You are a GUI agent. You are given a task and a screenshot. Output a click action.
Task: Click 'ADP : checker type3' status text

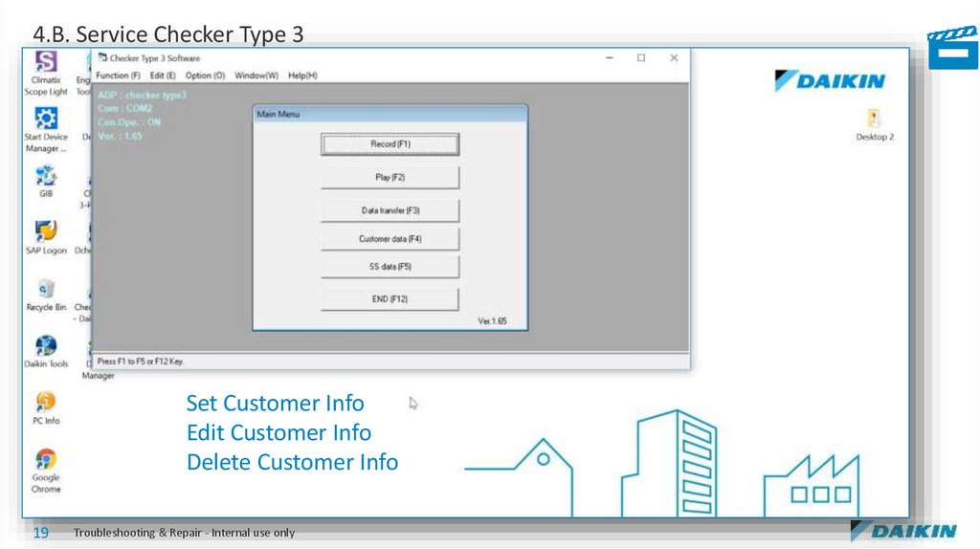(x=142, y=96)
